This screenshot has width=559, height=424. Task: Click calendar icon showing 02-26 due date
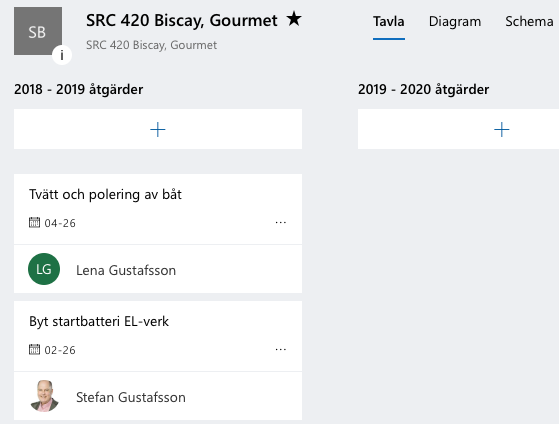34,349
